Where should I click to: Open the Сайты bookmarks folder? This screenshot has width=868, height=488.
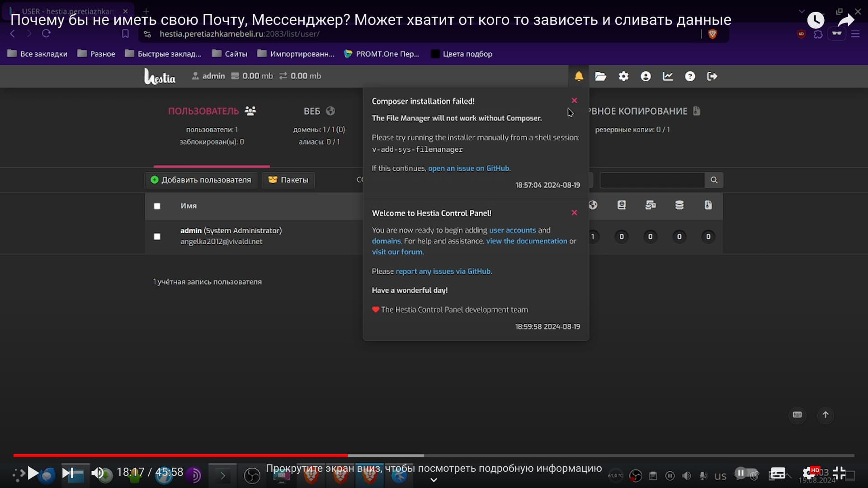click(230, 54)
